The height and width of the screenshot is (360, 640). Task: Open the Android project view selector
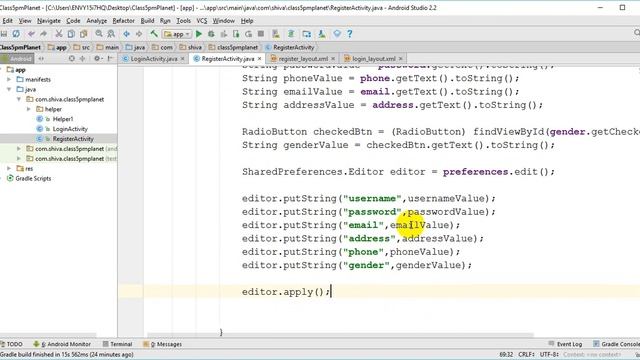point(17,59)
